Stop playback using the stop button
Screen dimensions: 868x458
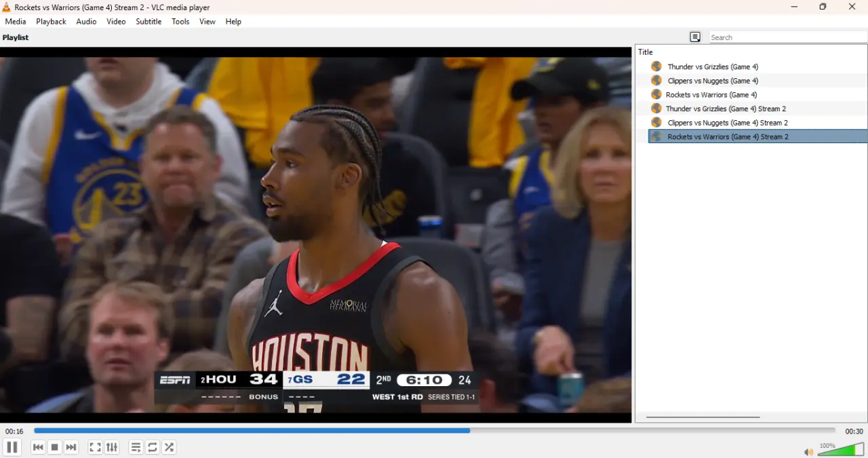point(55,447)
